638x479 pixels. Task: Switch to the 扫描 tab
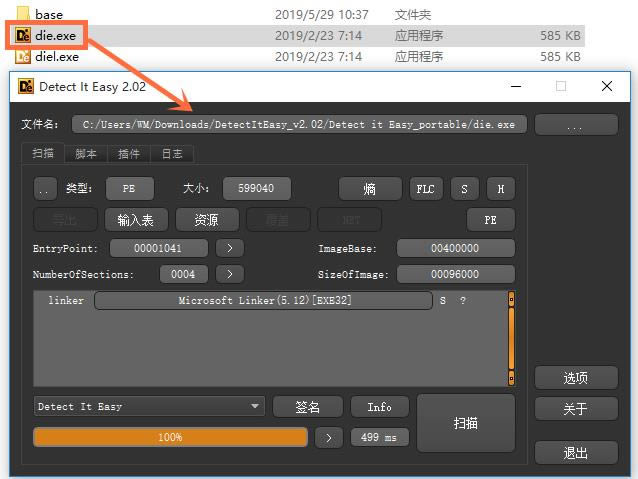[x=43, y=153]
